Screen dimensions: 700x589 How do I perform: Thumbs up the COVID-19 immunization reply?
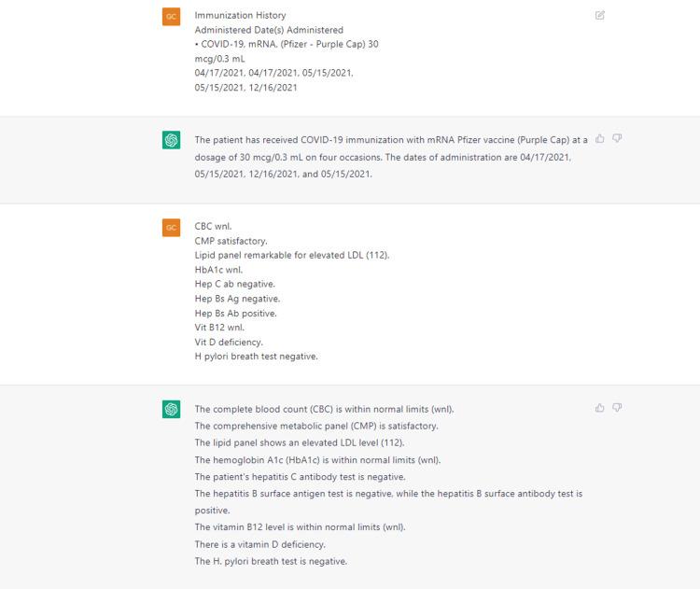click(x=600, y=139)
